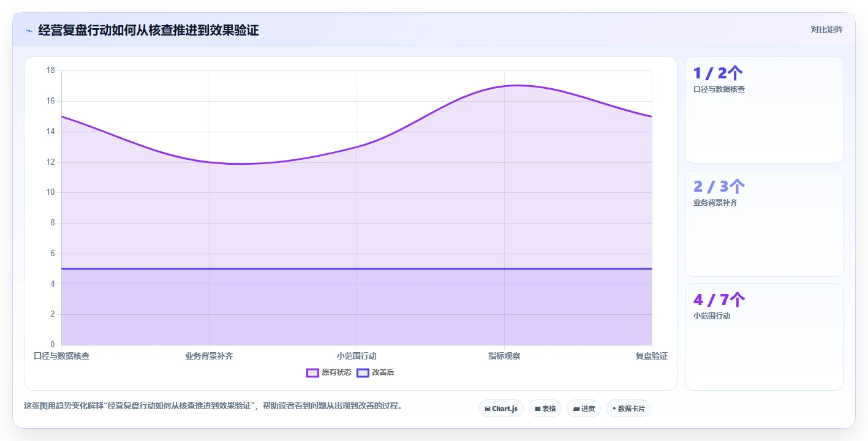Open the 小范围行动 data card
This screenshot has width=868, height=441.
coord(764,337)
